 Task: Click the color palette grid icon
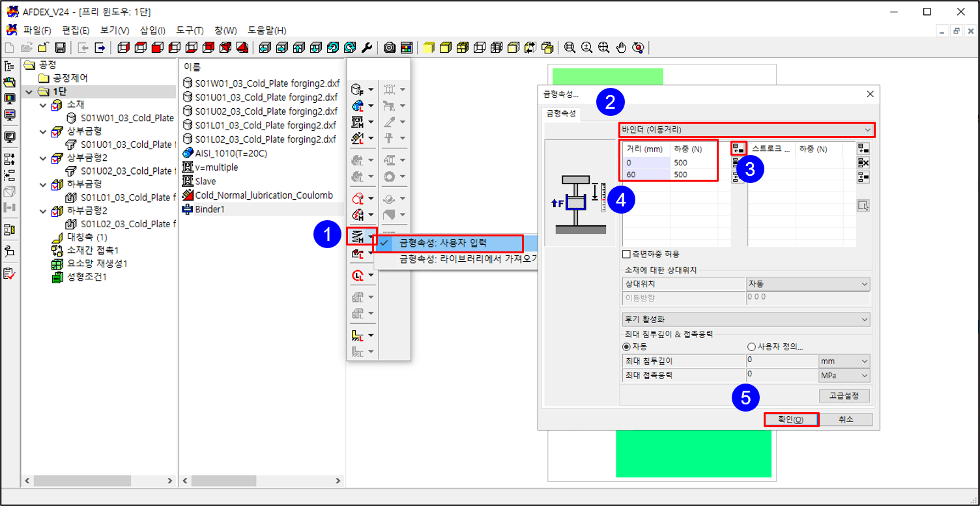tap(407, 48)
